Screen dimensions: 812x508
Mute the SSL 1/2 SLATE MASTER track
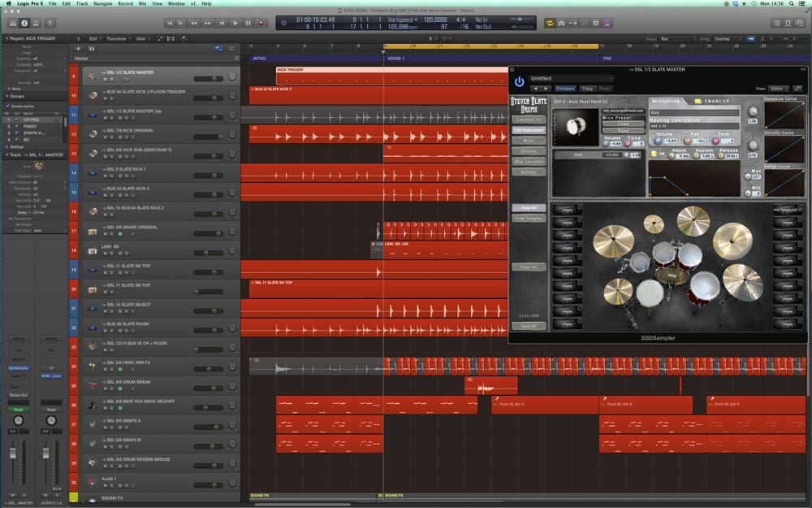pos(105,80)
